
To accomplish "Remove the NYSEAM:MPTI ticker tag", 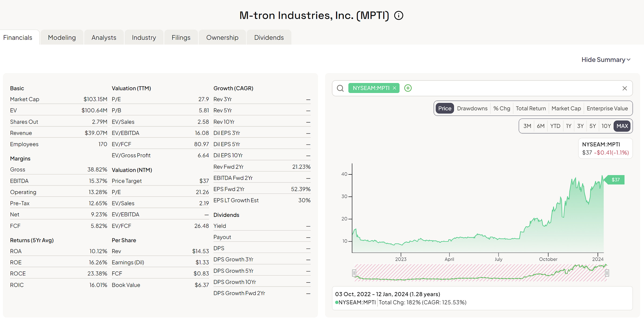I will coord(394,88).
